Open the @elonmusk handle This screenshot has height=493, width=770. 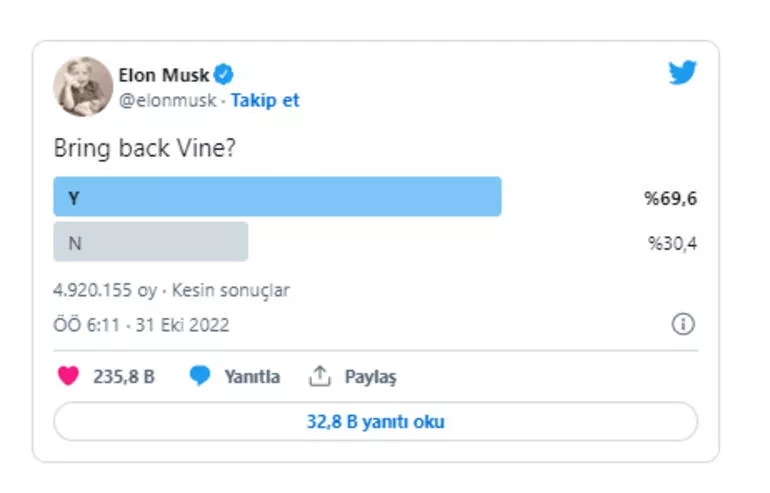coord(167,100)
